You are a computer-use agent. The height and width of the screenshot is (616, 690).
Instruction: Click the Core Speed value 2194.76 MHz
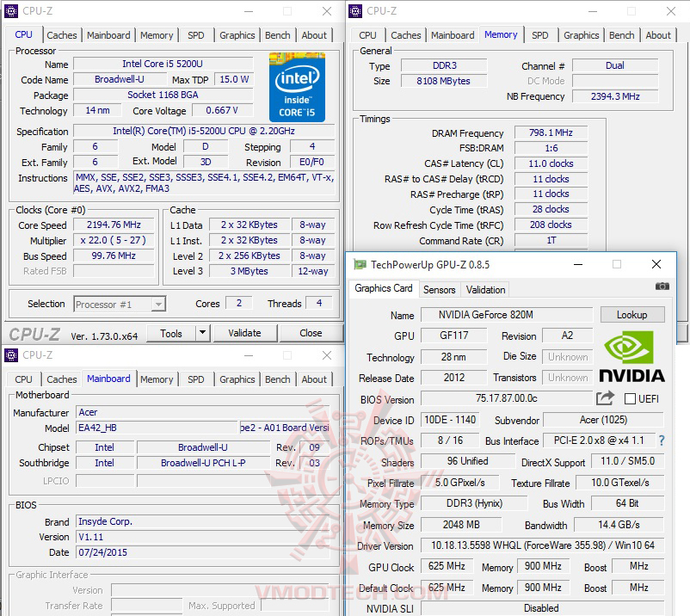[114, 225]
